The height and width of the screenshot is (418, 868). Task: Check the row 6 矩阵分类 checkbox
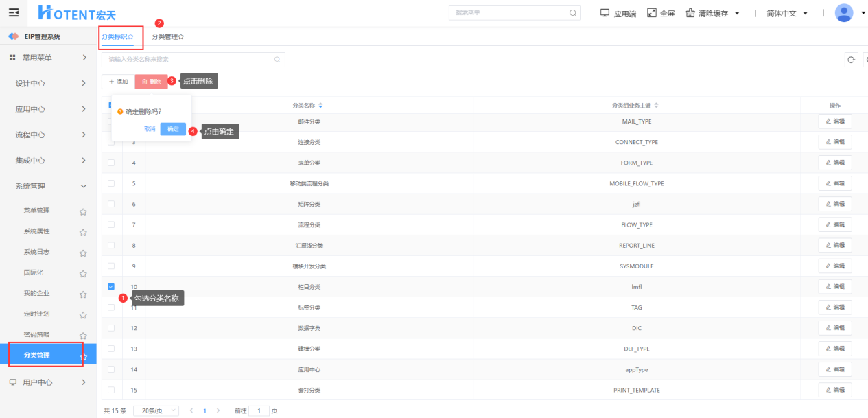[111, 204]
